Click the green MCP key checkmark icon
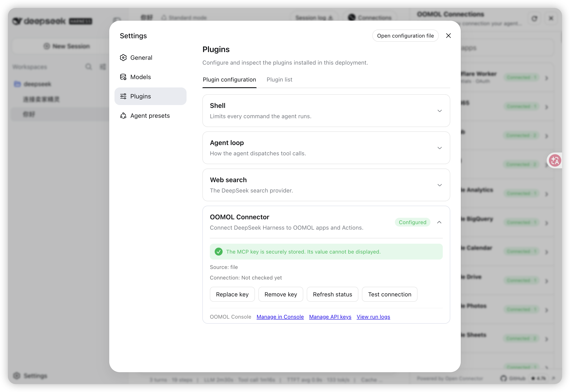The image size is (570, 392). point(218,252)
